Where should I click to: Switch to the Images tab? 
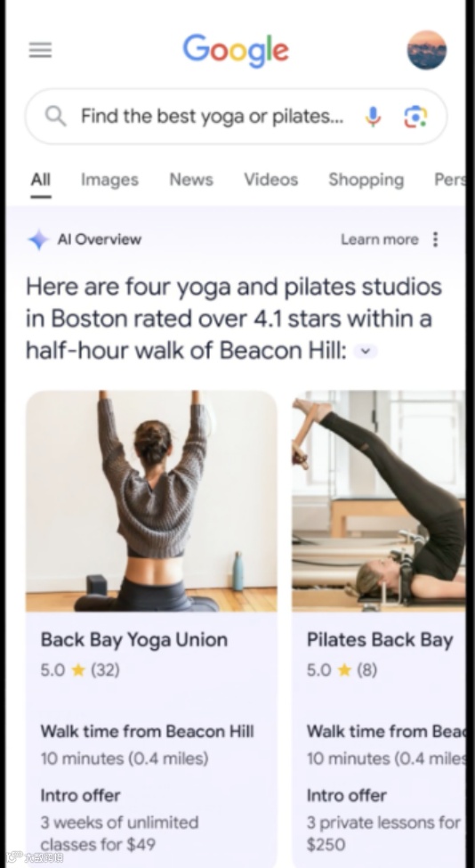click(109, 180)
